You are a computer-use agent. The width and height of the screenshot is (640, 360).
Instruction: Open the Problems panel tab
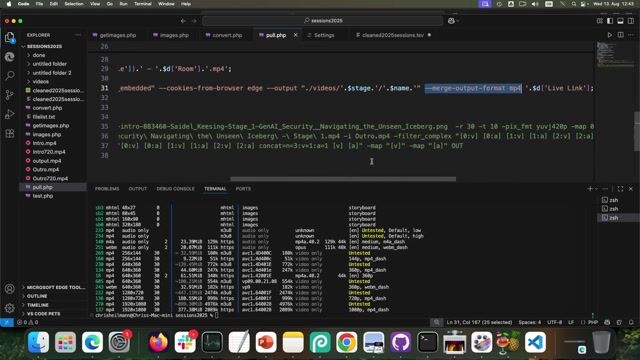point(107,189)
